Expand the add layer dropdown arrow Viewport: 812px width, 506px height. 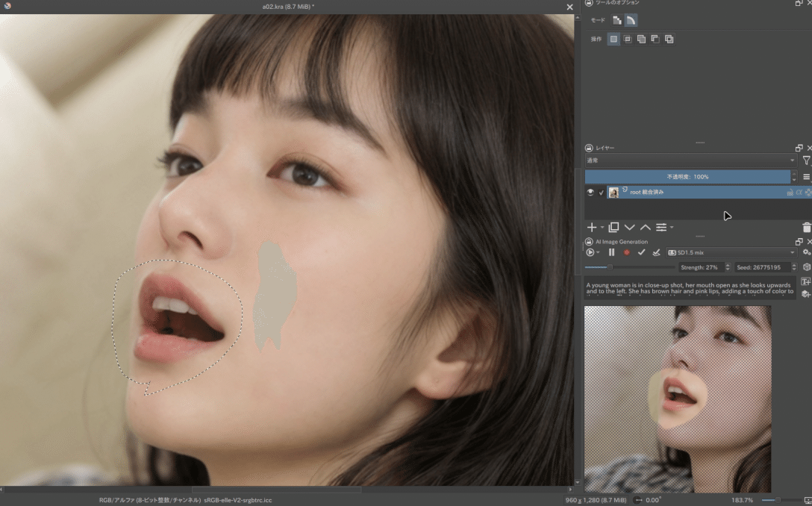tap(602, 227)
